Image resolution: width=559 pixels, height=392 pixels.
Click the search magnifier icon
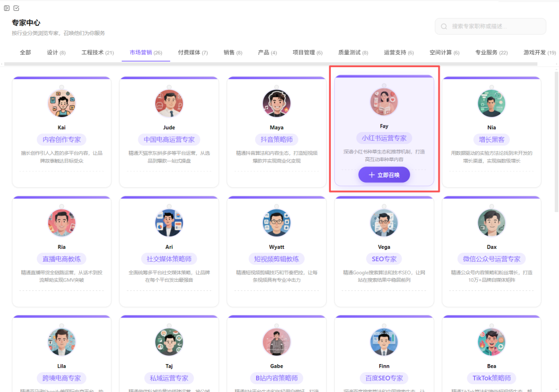click(x=444, y=26)
